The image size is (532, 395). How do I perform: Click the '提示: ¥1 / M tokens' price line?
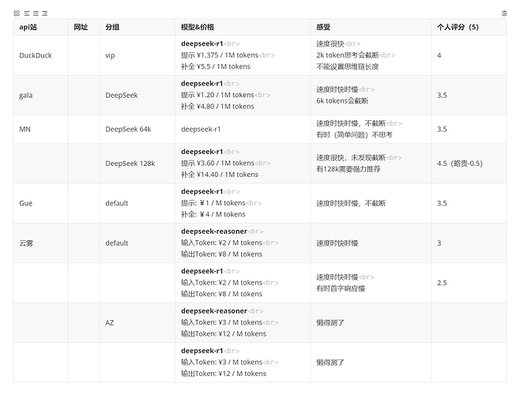click(213, 203)
